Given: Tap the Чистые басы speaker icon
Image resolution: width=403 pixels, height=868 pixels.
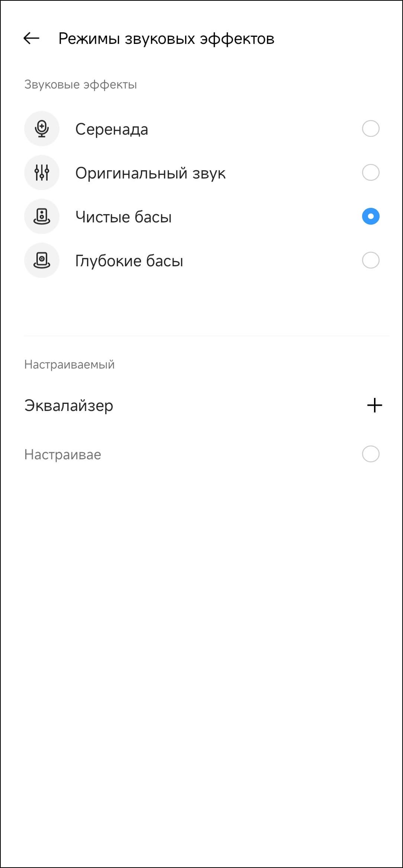Looking at the screenshot, I should point(42,216).
